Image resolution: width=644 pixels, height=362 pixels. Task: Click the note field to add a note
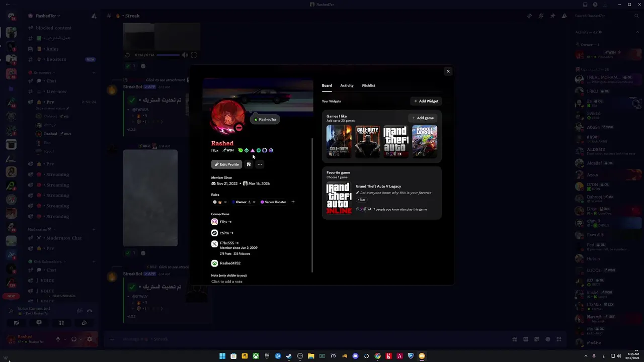coord(227,282)
